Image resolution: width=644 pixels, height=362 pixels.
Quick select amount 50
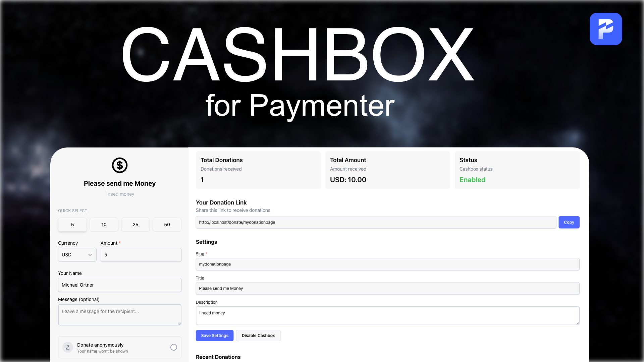[x=167, y=225]
